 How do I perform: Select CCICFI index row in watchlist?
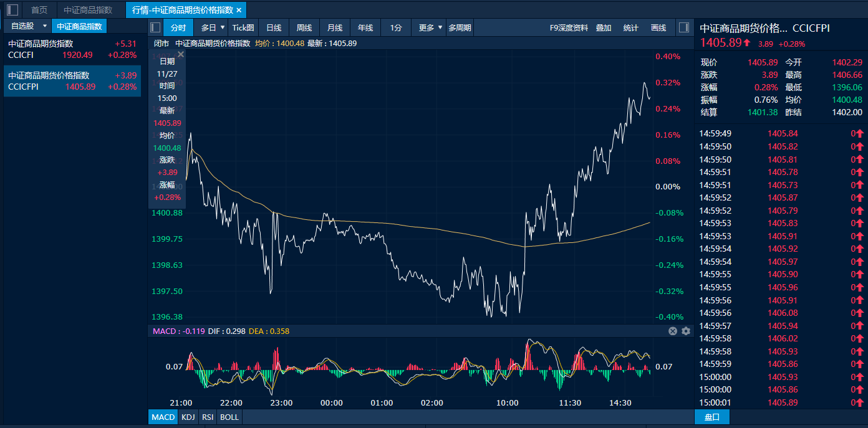pyautogui.click(x=72, y=49)
